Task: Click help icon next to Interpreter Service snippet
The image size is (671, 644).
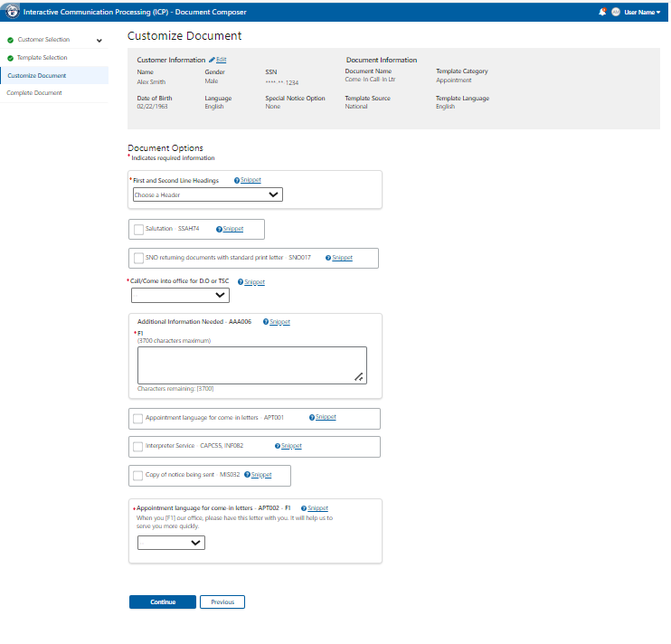Action: coord(277,446)
